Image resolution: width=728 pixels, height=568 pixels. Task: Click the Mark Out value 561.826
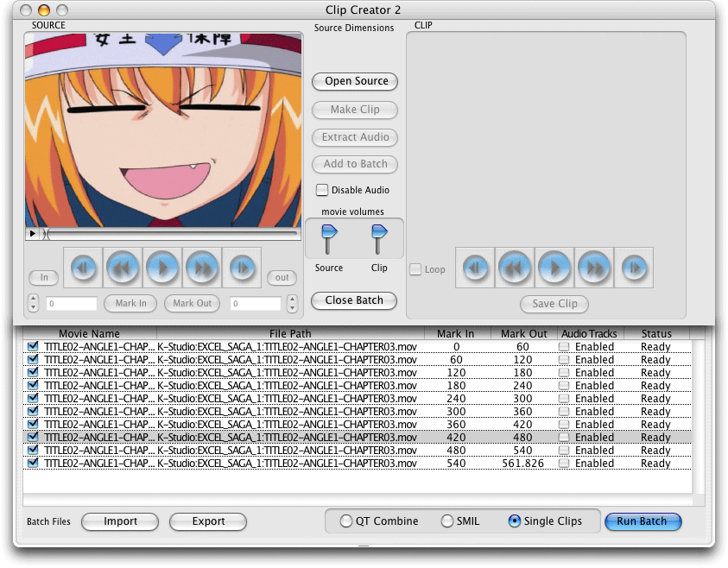522,464
